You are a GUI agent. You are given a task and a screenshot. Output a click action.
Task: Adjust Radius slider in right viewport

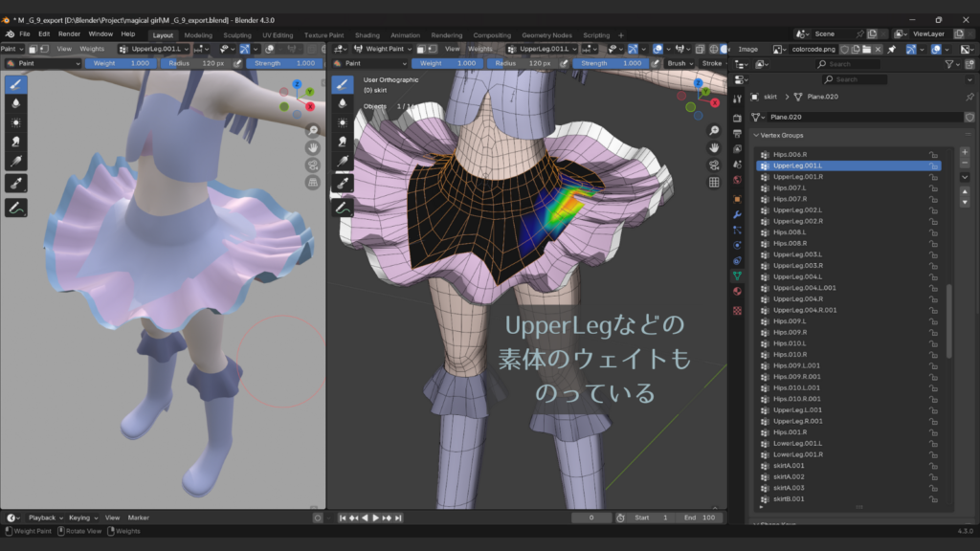(522, 63)
